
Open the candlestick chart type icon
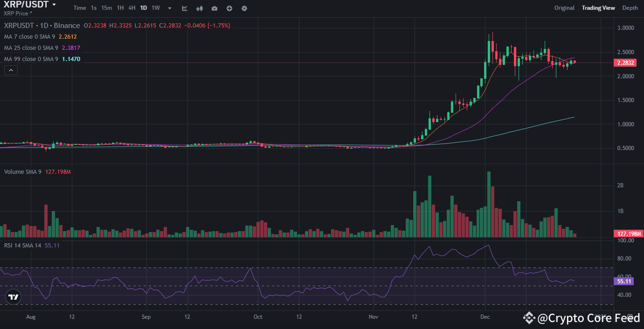pos(200,8)
